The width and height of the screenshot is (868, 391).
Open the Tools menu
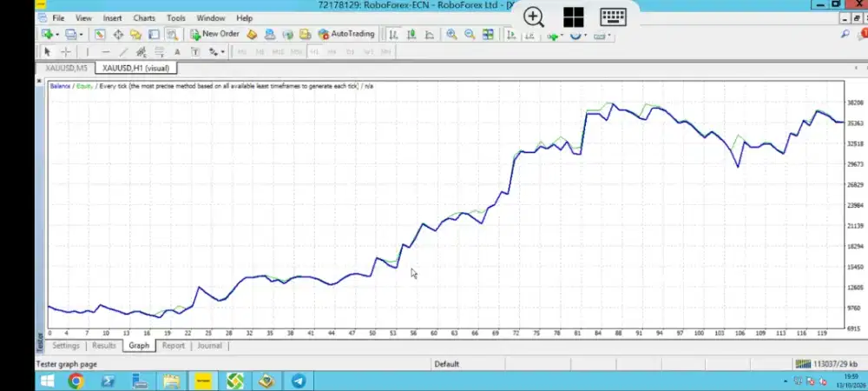[176, 18]
